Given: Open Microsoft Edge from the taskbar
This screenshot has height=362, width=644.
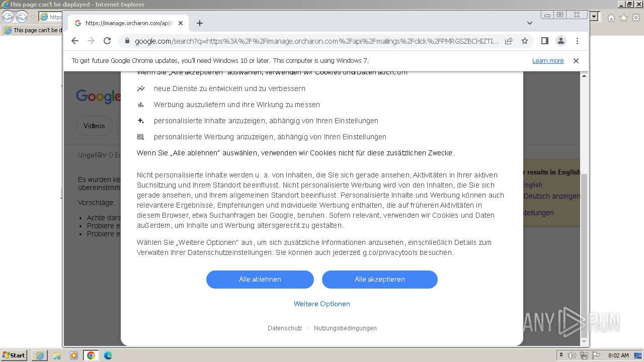Looking at the screenshot, I should (x=108, y=355).
